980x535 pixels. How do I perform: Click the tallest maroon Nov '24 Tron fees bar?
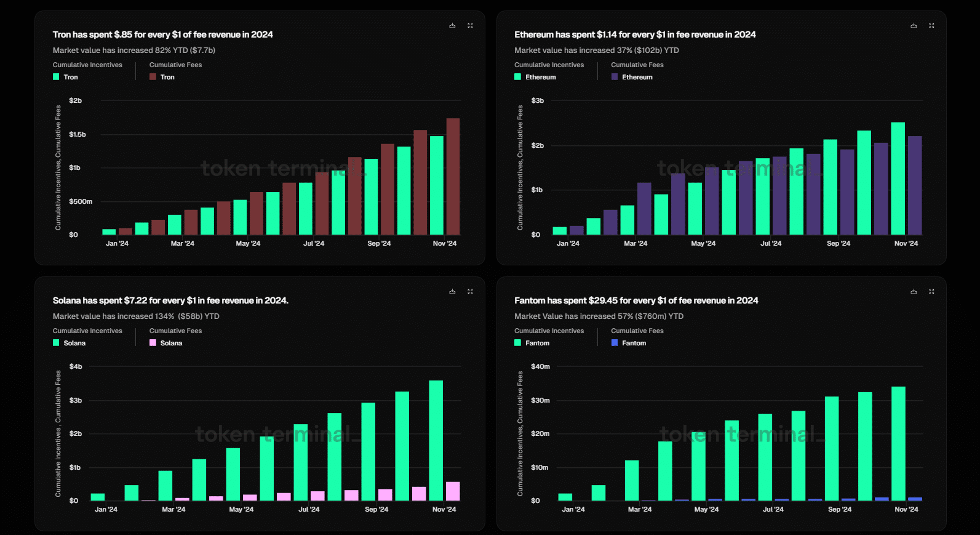(x=453, y=176)
